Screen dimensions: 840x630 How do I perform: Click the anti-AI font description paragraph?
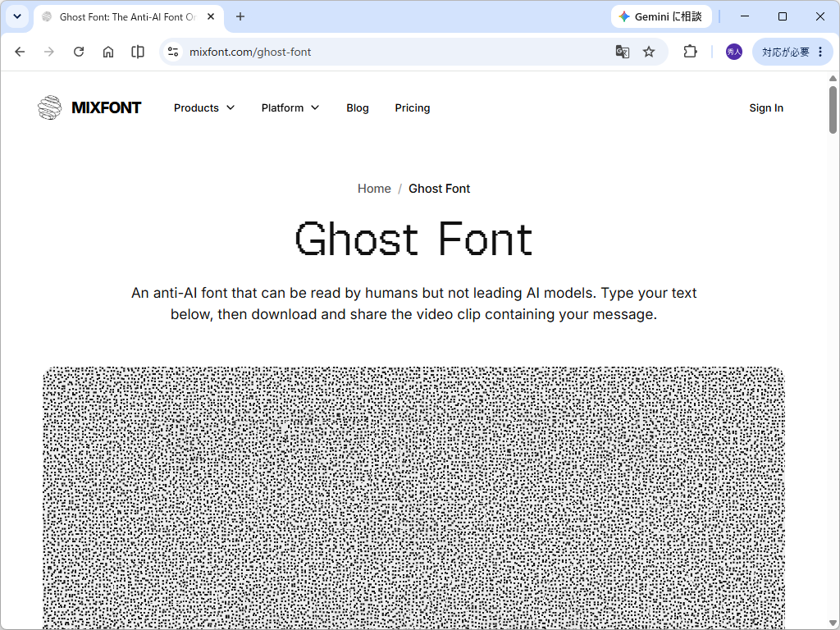(x=413, y=304)
